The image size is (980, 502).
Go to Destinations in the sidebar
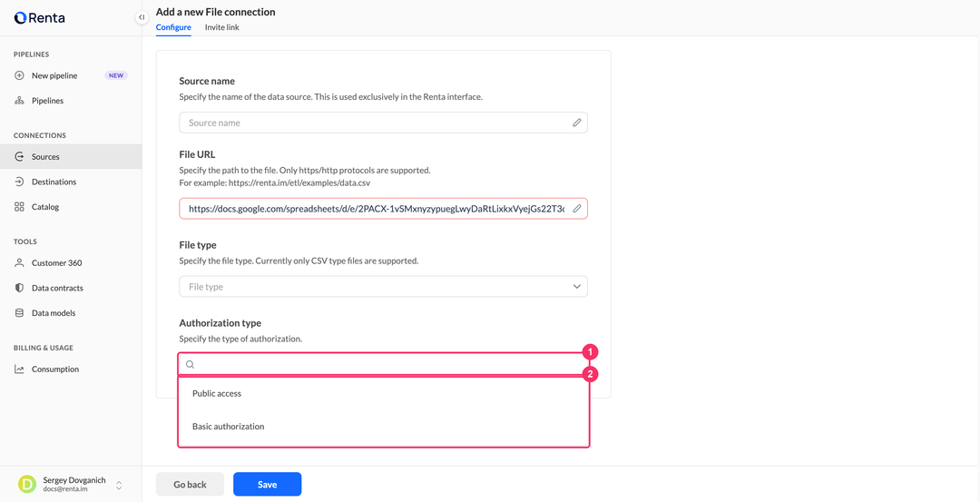[x=71, y=182]
